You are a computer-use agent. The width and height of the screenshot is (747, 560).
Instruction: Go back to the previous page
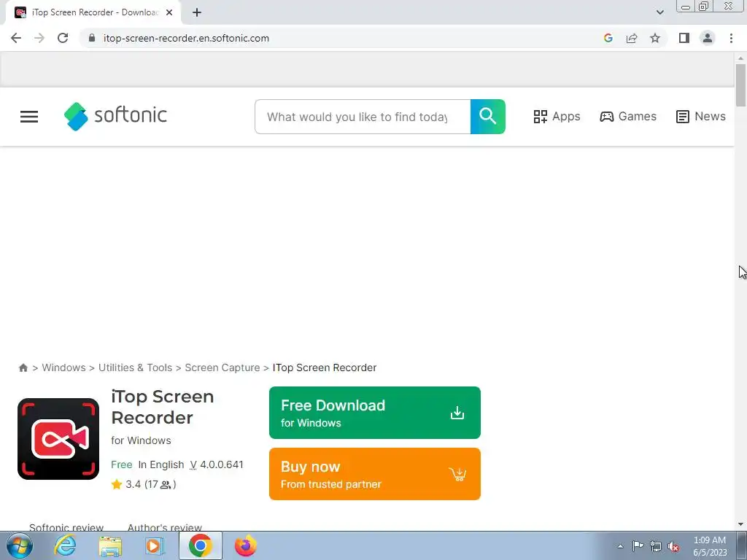[x=16, y=38]
